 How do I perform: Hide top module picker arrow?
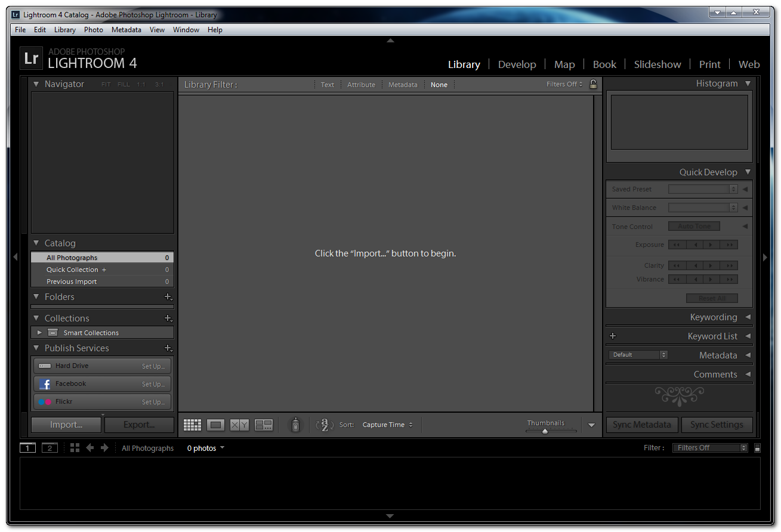point(390,41)
